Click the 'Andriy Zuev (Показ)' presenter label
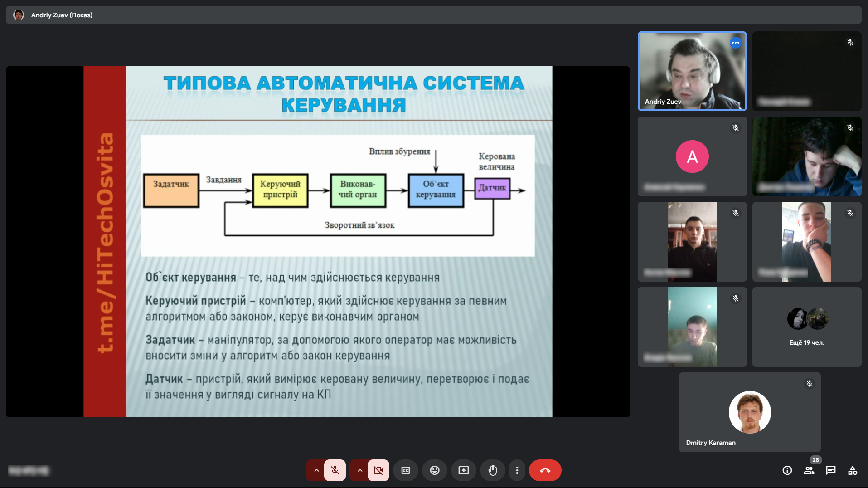 (x=62, y=15)
